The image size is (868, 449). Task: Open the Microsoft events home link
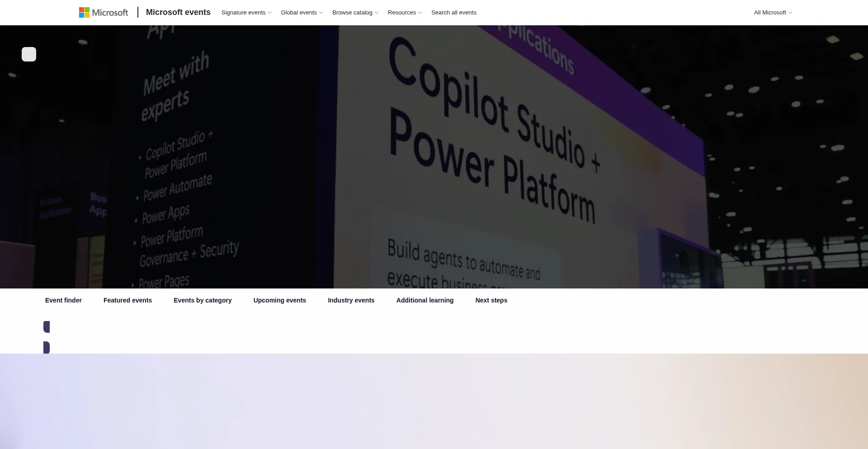(178, 12)
